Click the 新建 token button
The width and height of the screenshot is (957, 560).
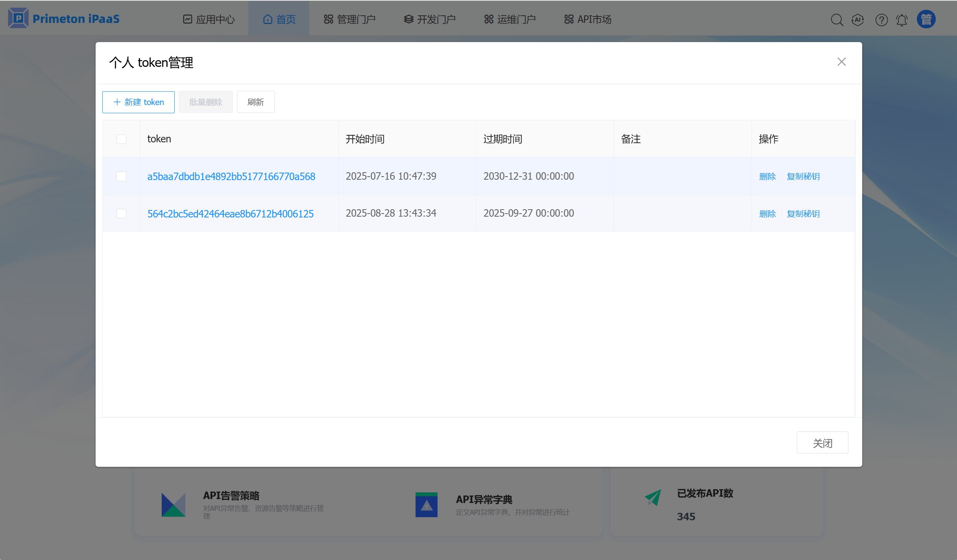coord(139,102)
